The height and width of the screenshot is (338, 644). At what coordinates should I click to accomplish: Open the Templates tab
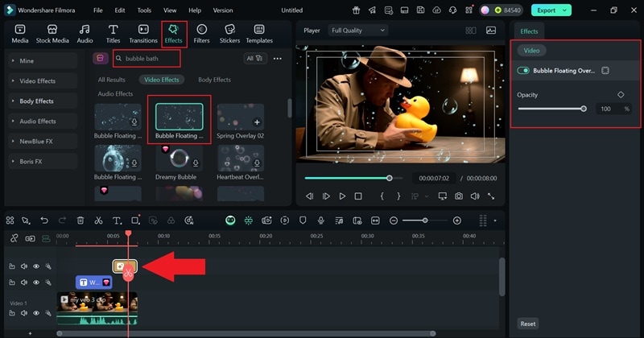(259, 34)
